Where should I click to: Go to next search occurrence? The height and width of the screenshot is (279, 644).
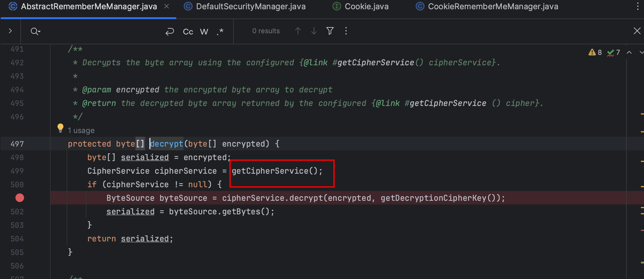click(x=314, y=31)
